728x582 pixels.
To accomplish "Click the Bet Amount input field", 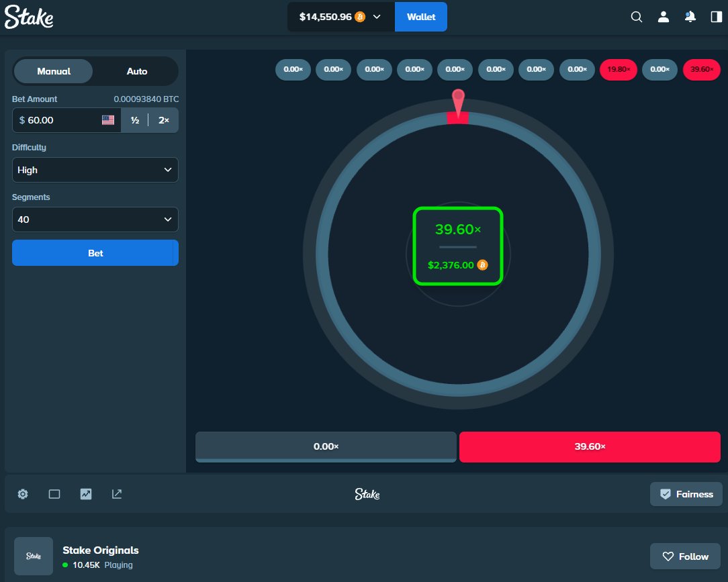I will point(66,120).
